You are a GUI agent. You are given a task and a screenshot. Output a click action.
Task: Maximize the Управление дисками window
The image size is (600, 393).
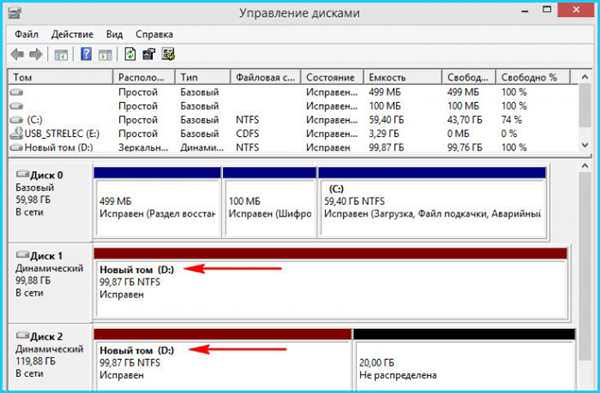coord(547,10)
